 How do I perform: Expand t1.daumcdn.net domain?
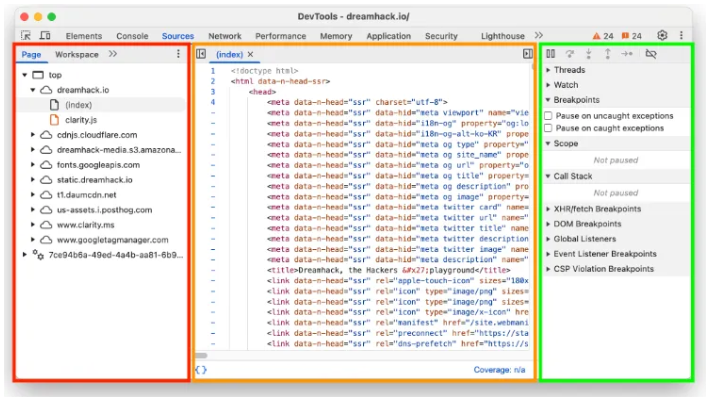pos(33,195)
